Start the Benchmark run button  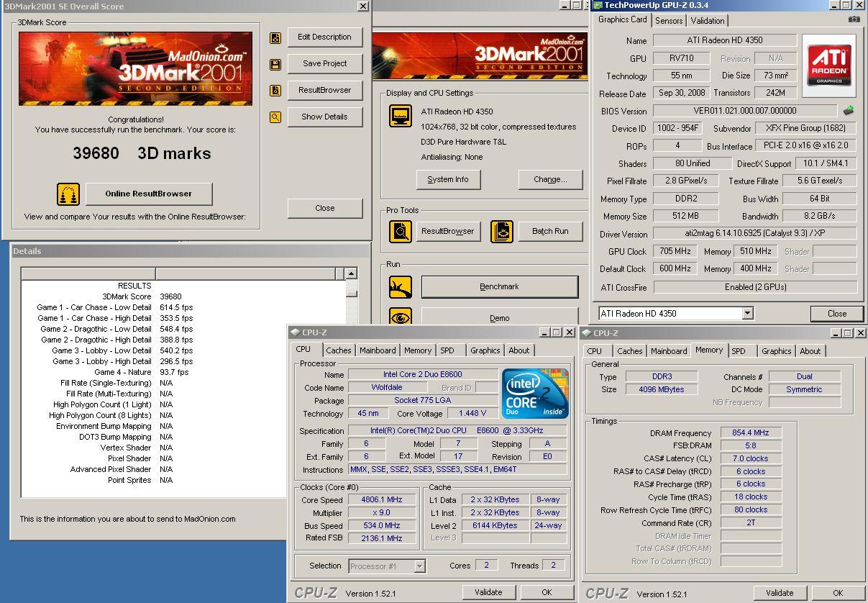(x=500, y=287)
